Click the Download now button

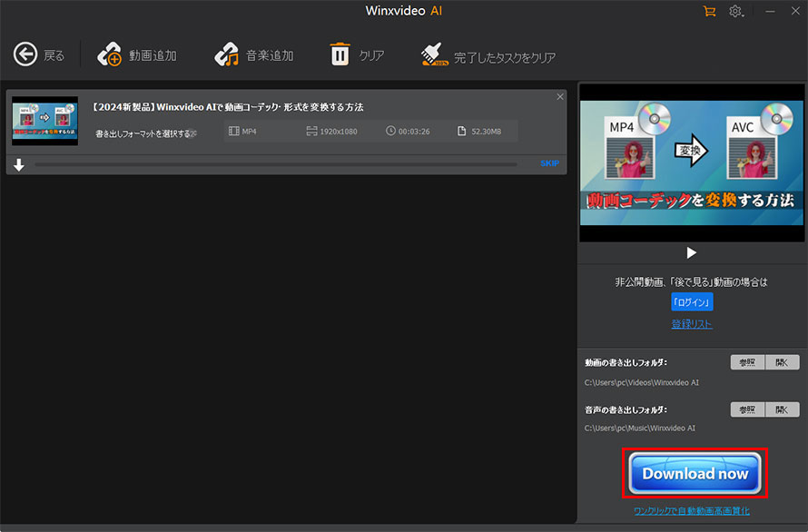coord(695,473)
